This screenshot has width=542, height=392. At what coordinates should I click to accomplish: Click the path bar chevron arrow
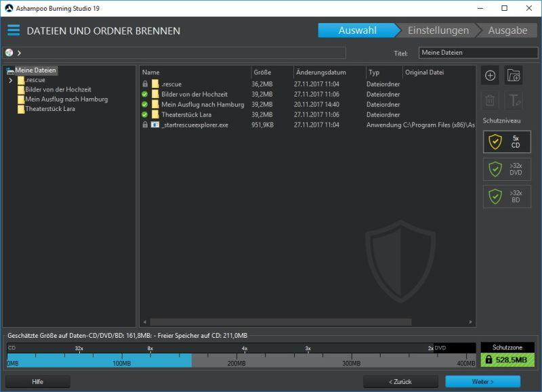[19, 53]
